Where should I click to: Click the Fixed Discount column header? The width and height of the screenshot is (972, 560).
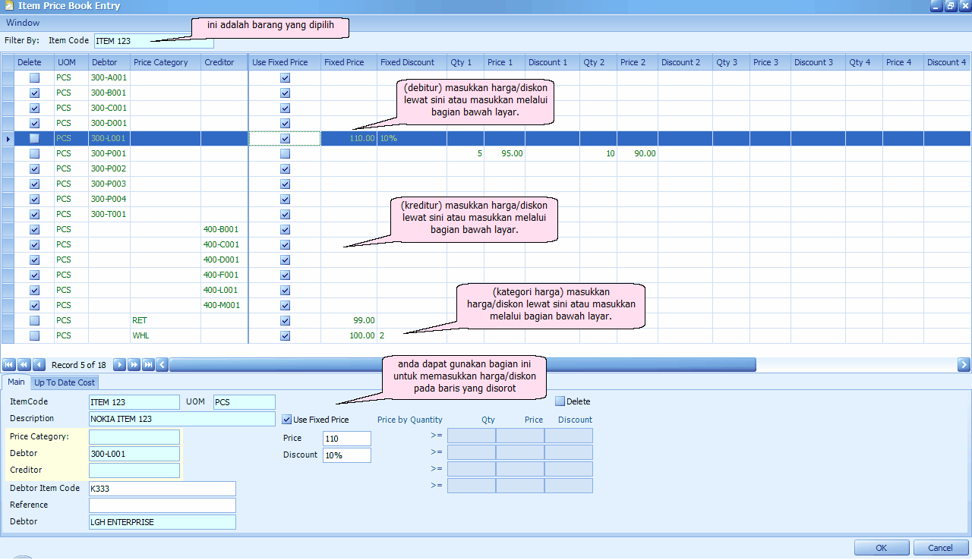pyautogui.click(x=412, y=62)
